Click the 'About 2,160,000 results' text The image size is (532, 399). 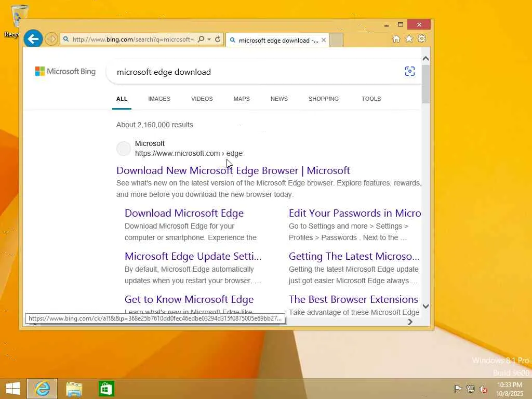point(155,125)
